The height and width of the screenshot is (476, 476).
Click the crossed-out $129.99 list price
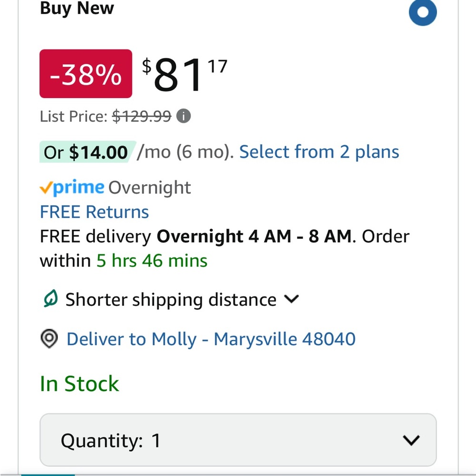coord(141,116)
